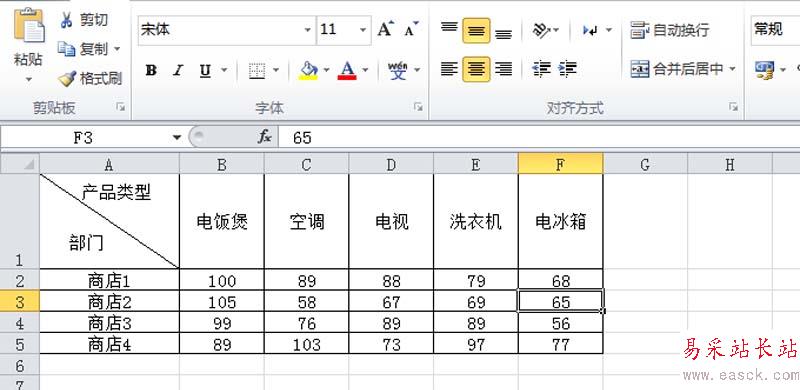Decrease font size with small A icon
This screenshot has height=390, width=800.
(411, 29)
